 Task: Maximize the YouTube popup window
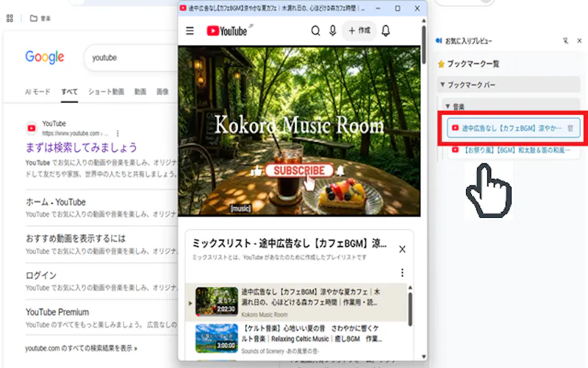(398, 8)
